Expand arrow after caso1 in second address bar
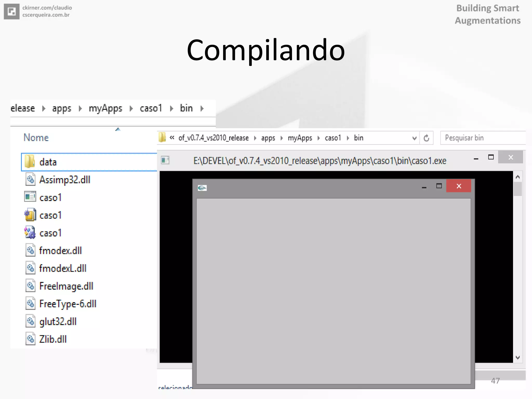532x399 pixels. point(348,138)
